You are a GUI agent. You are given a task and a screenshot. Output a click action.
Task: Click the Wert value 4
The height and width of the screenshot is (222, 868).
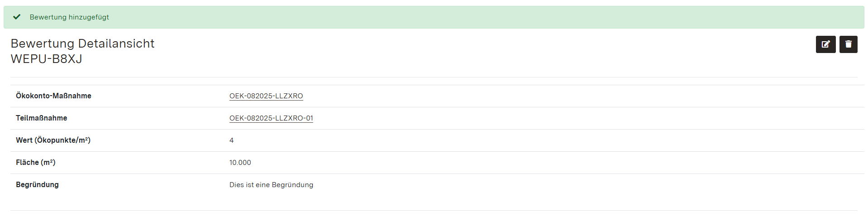231,140
